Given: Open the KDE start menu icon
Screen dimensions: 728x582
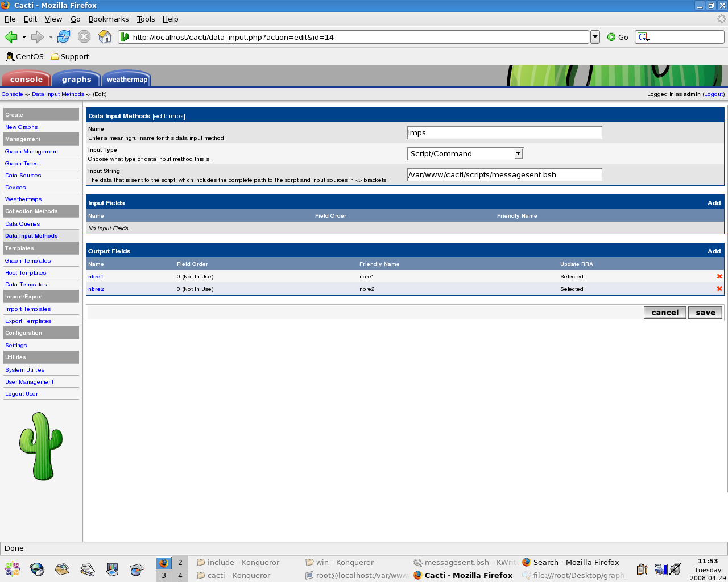Looking at the screenshot, I should tap(12, 569).
